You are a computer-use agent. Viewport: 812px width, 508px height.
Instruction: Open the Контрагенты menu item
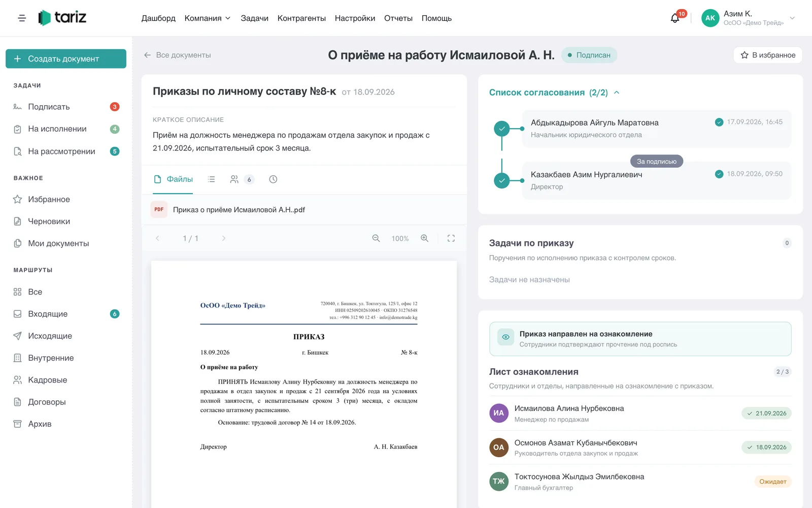[x=301, y=18]
